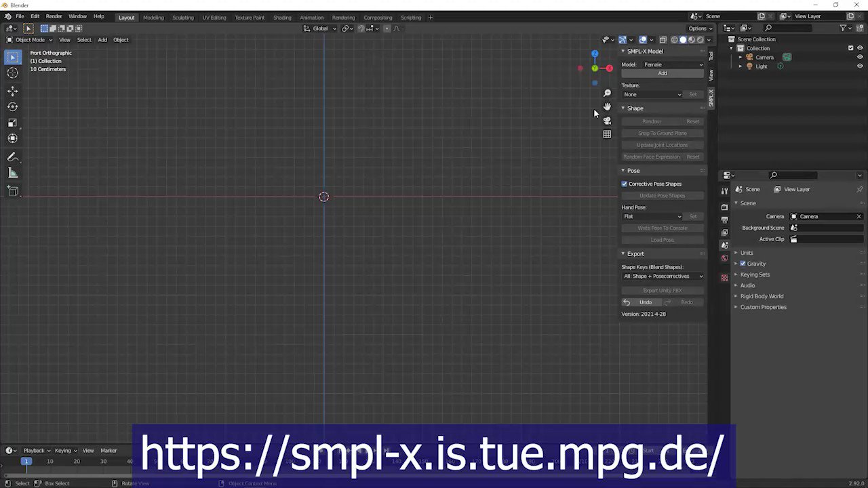Open the Texture properties checker icon
This screenshot has height=488, width=868.
click(724, 278)
